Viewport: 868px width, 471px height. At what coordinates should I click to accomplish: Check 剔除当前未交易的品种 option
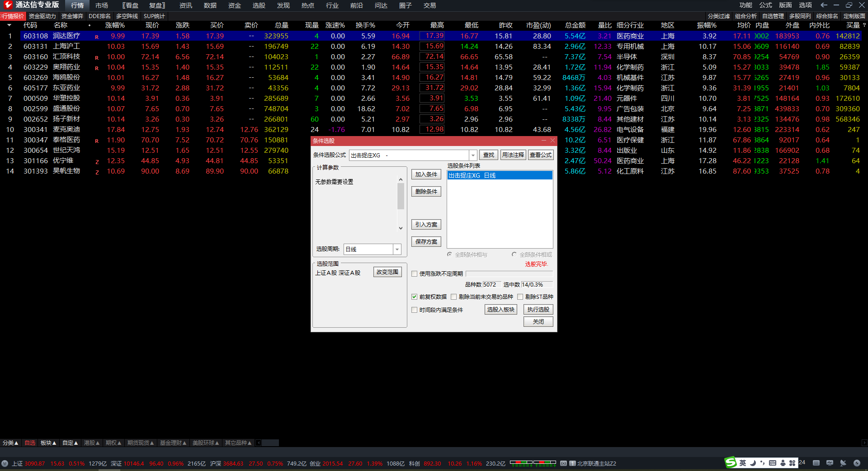[453, 297]
